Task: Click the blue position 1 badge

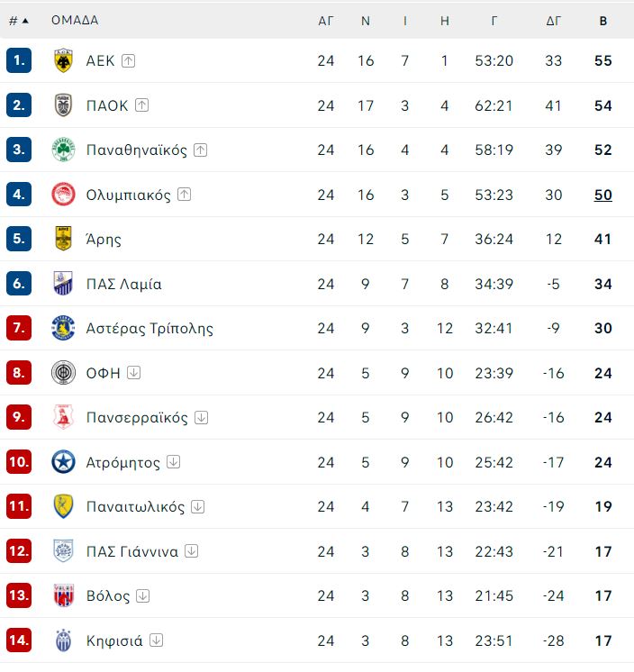Action: [19, 60]
